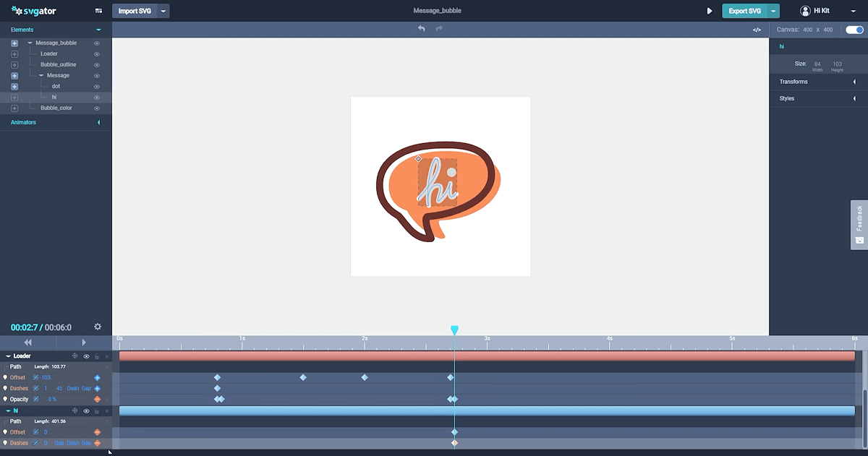868x456 pixels.
Task: Expand the Transforms panel
Action: pyautogui.click(x=818, y=82)
